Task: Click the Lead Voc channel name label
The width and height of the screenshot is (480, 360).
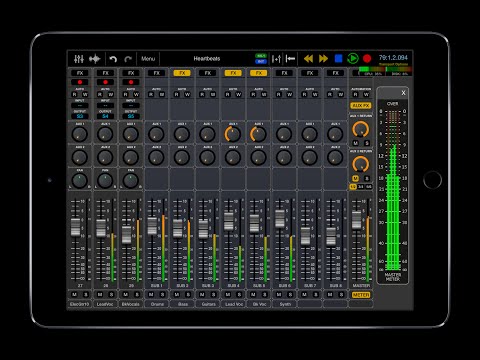Action: (234, 304)
